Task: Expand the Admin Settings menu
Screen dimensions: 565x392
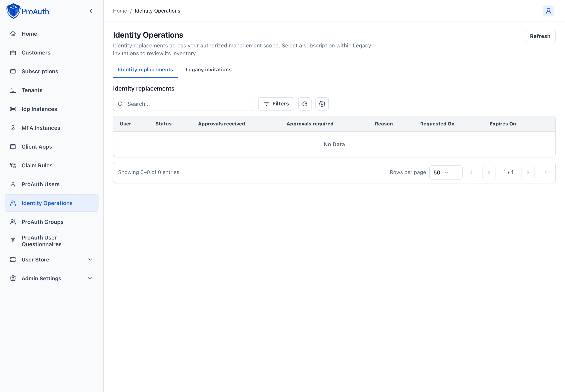Action: click(51, 279)
